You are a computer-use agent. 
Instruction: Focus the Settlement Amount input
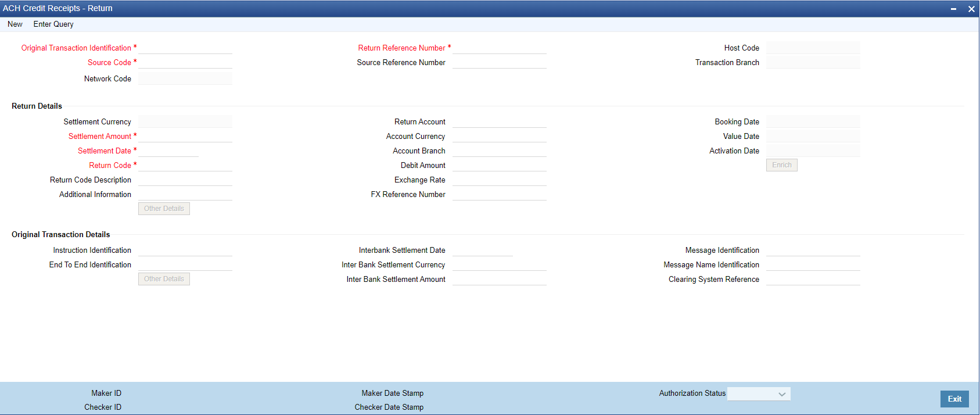[x=185, y=136]
